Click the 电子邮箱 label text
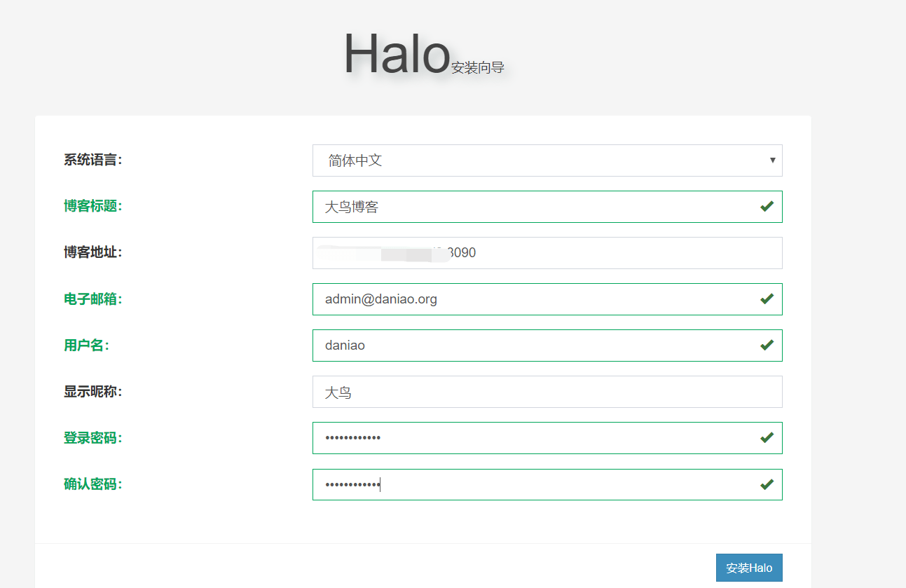Image resolution: width=906 pixels, height=588 pixels. [92, 299]
